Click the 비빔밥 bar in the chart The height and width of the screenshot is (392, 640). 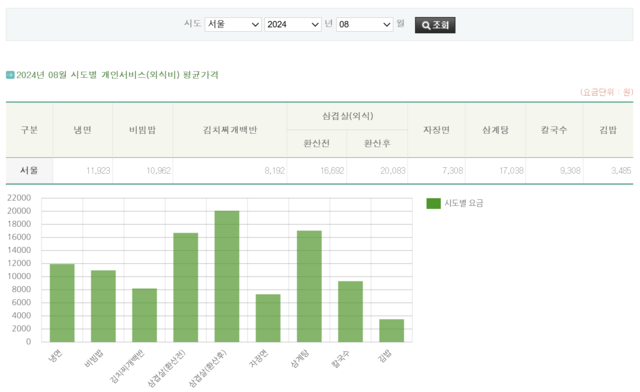tap(103, 306)
